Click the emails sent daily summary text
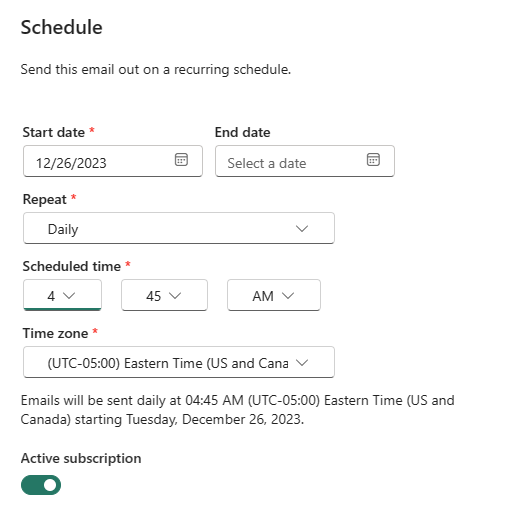 click(237, 410)
